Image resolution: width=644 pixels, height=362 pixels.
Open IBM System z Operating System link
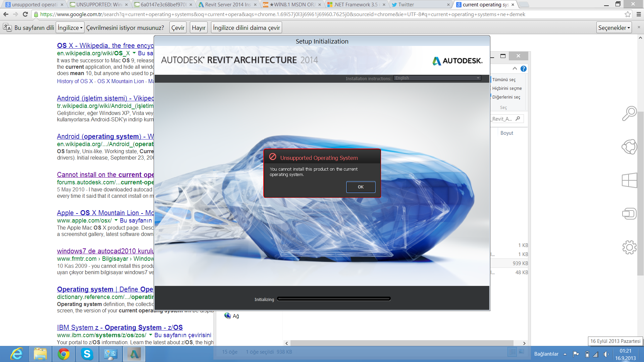coord(120,327)
